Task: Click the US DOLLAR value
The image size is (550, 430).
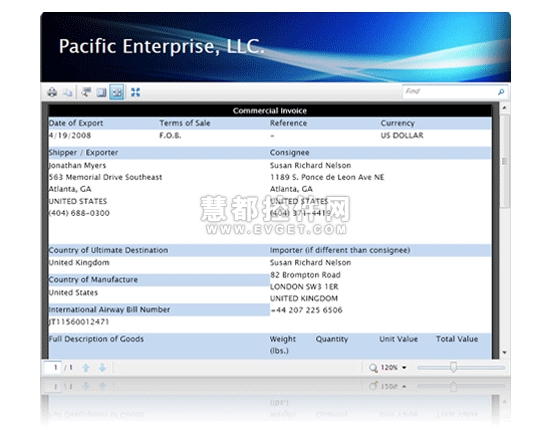Action: click(x=402, y=135)
